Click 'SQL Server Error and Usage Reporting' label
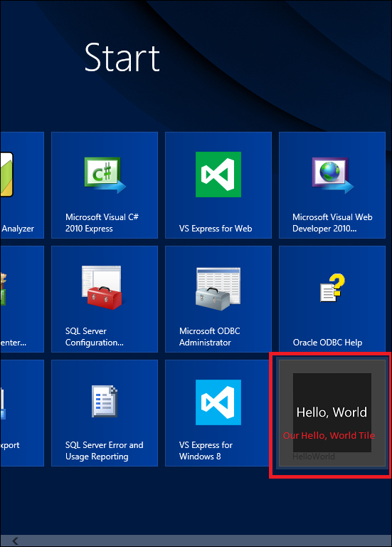 click(104, 451)
